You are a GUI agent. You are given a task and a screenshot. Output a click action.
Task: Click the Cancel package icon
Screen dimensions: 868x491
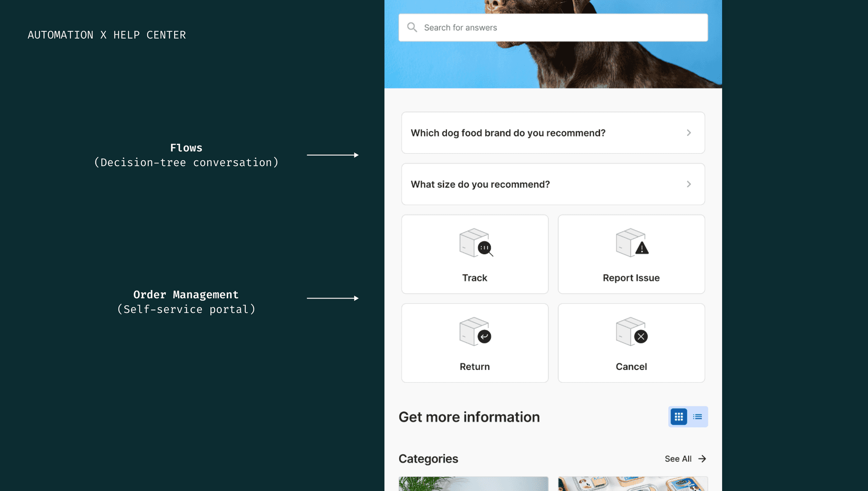(632, 332)
